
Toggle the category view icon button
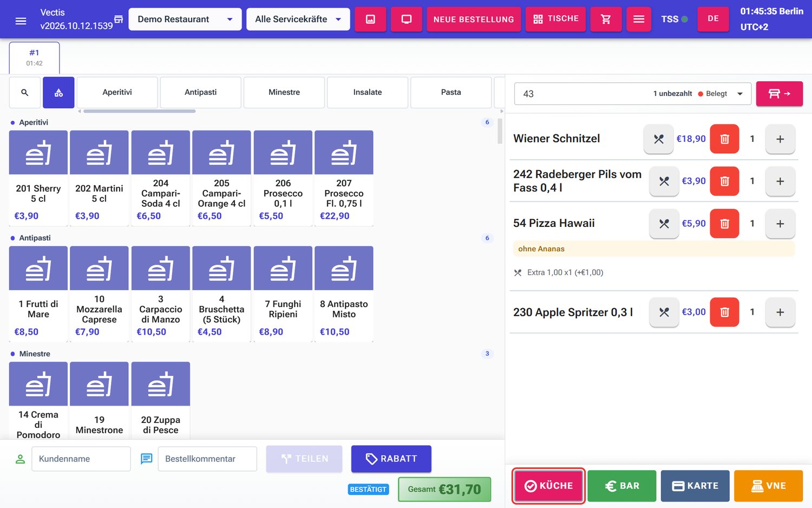pos(58,93)
